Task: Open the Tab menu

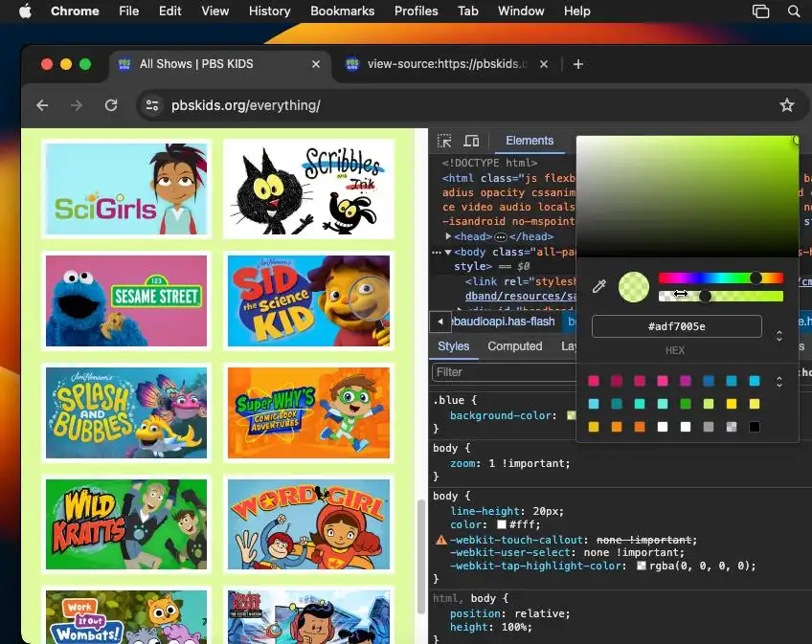Action: tap(467, 11)
